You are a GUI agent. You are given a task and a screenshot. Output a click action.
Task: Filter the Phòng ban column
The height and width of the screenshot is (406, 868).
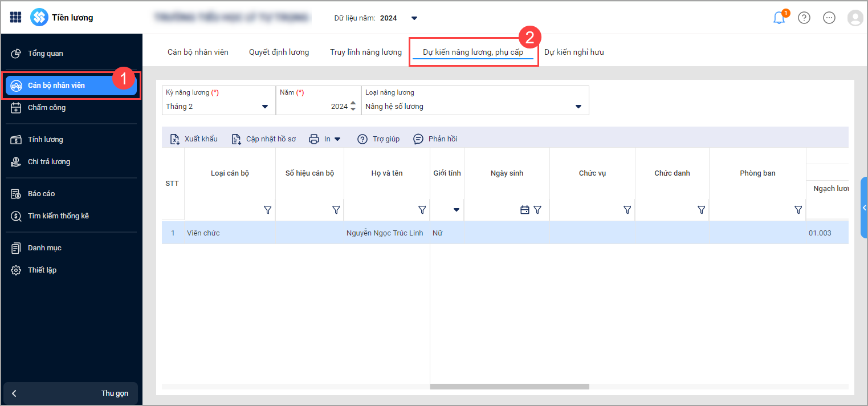coord(798,210)
